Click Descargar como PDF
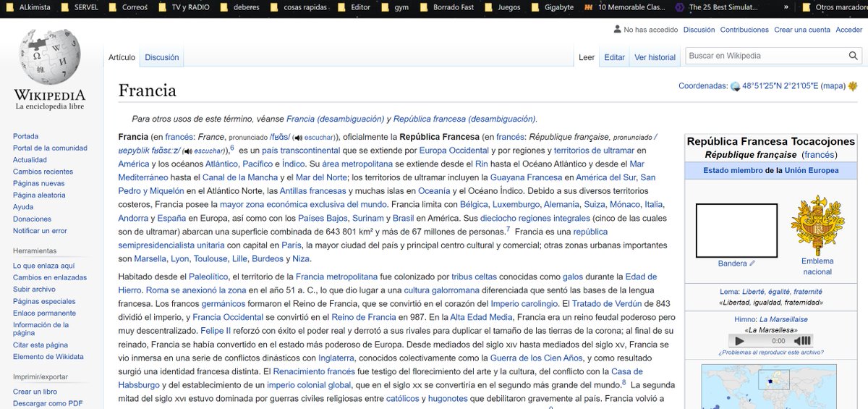The width and height of the screenshot is (868, 409). pyautogui.click(x=48, y=403)
